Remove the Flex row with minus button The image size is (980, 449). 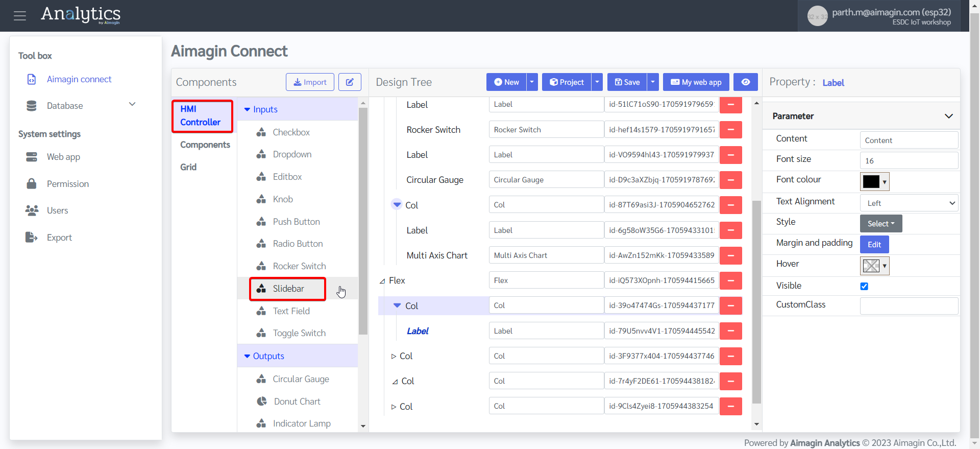coord(731,280)
